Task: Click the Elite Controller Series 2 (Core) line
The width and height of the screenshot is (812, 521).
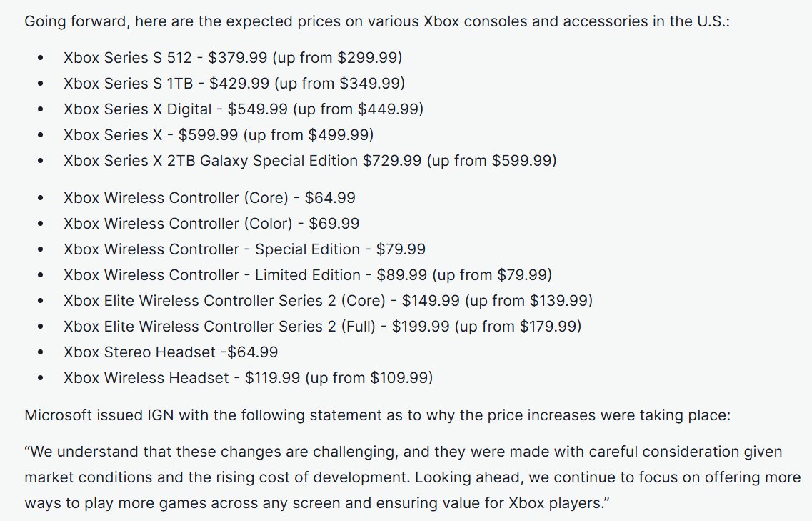Action: [328, 301]
